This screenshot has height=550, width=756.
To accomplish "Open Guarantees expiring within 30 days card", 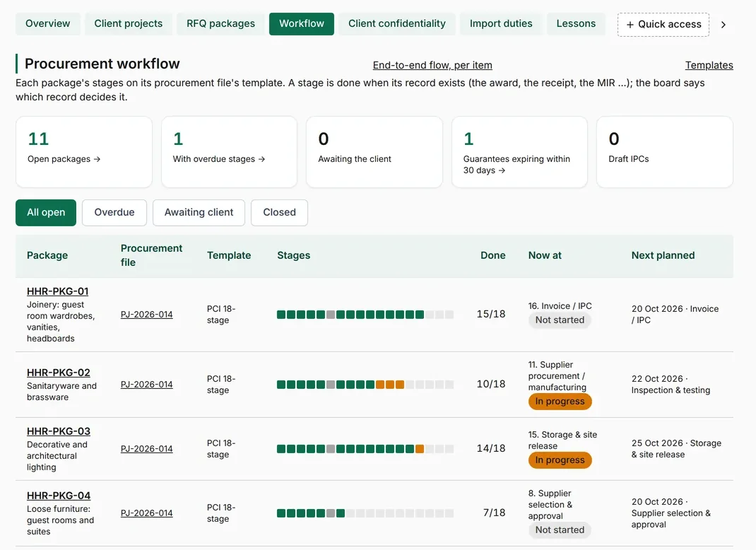I will point(519,152).
